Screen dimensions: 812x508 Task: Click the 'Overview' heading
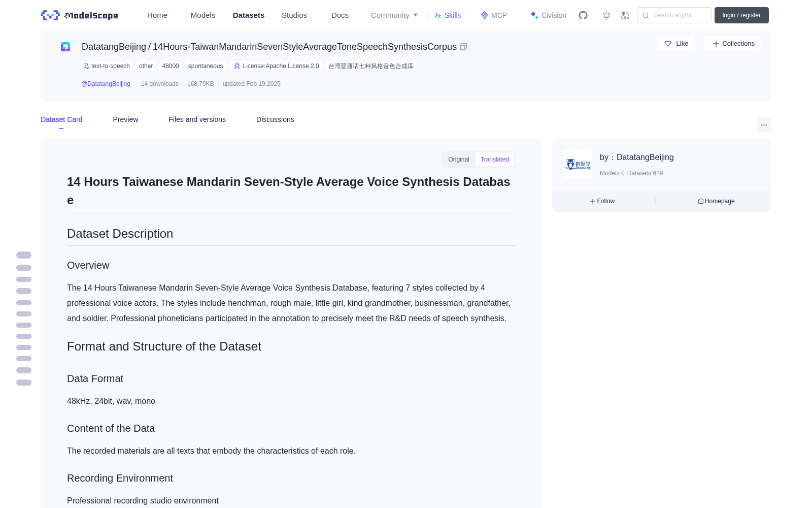point(88,265)
